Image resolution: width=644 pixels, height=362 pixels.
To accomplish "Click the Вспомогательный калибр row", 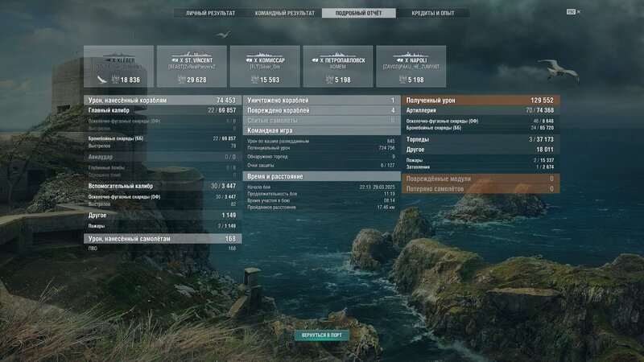I will 163,186.
